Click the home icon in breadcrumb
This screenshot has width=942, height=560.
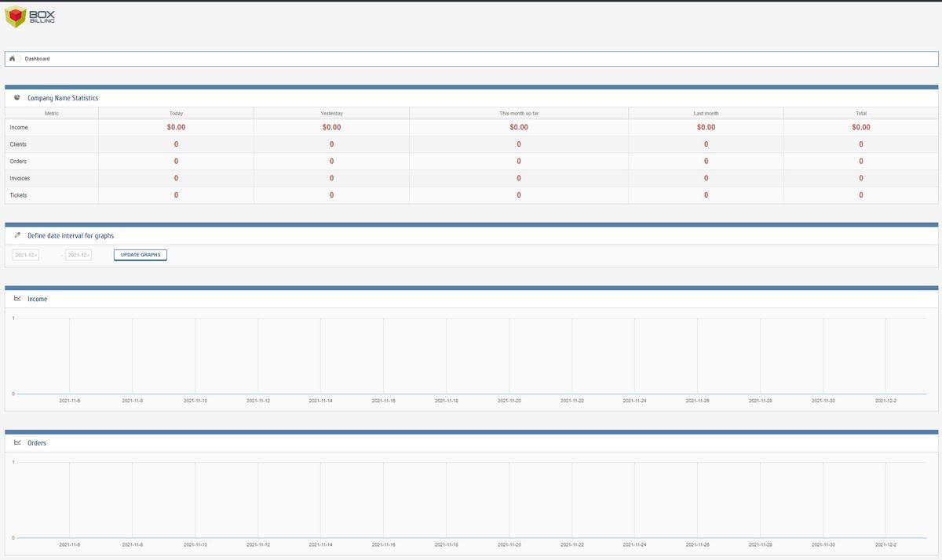(13, 59)
